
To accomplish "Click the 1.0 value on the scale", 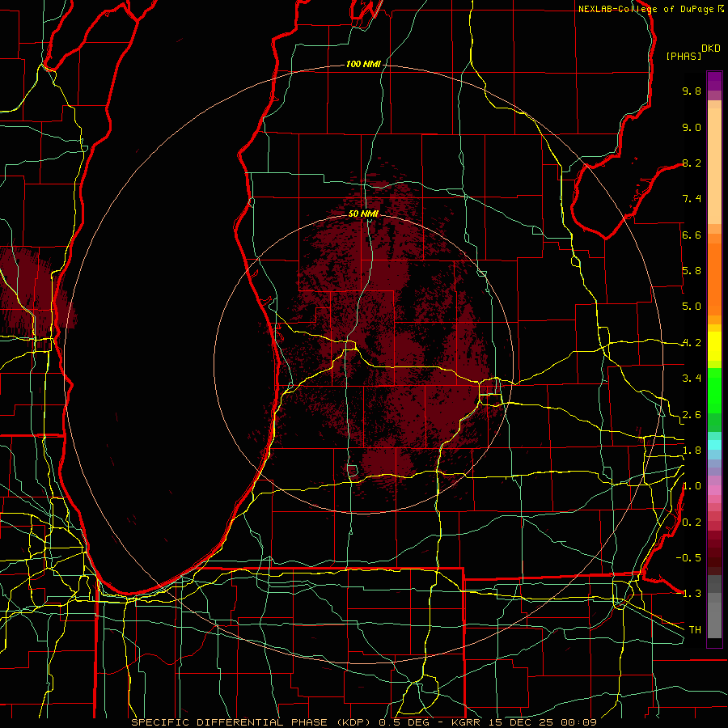I will click(692, 486).
